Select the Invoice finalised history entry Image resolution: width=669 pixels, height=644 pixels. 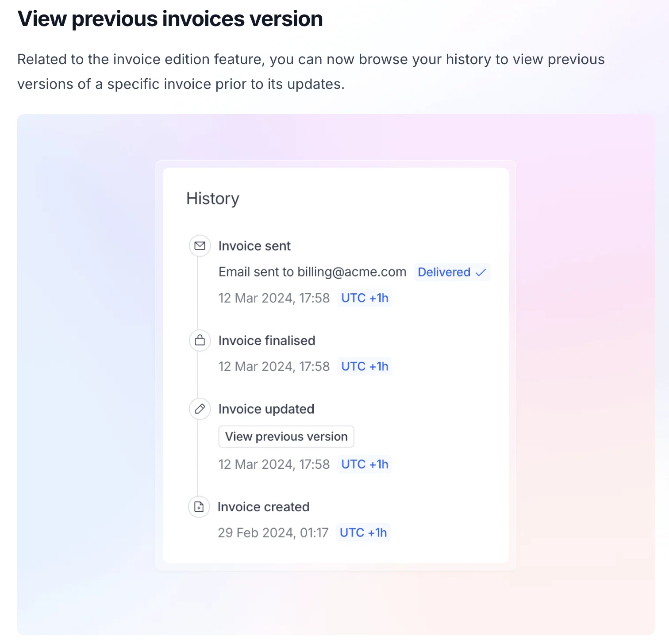[x=267, y=341]
